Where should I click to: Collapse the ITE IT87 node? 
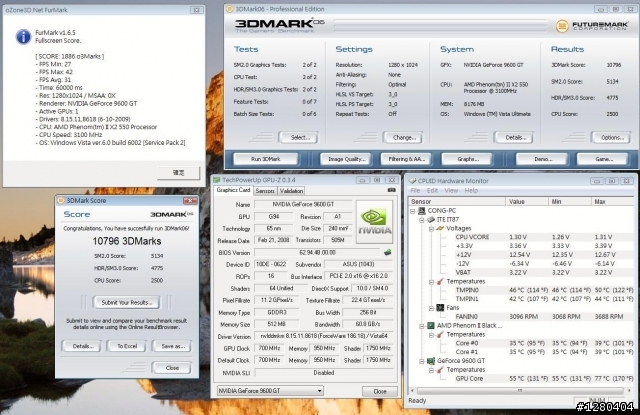pyautogui.click(x=422, y=220)
